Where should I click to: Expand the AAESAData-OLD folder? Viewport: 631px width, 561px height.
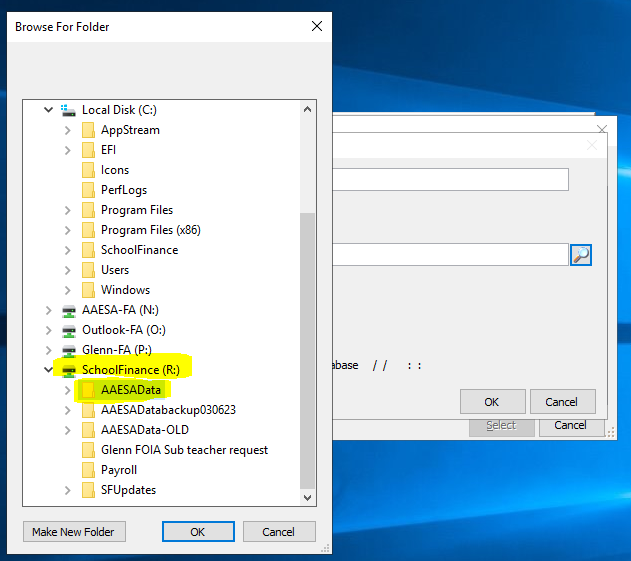(68, 430)
